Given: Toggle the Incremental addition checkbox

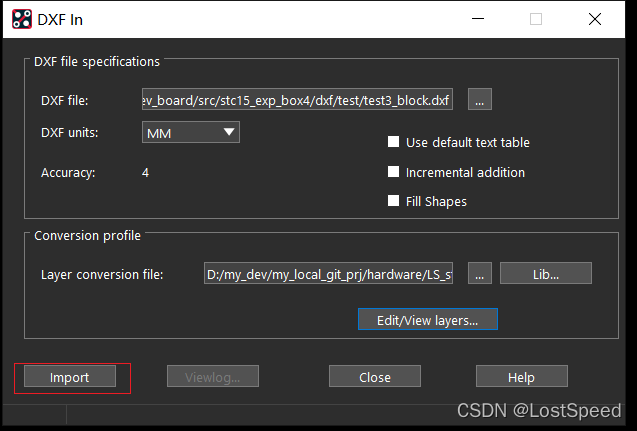Looking at the screenshot, I should tap(394, 172).
